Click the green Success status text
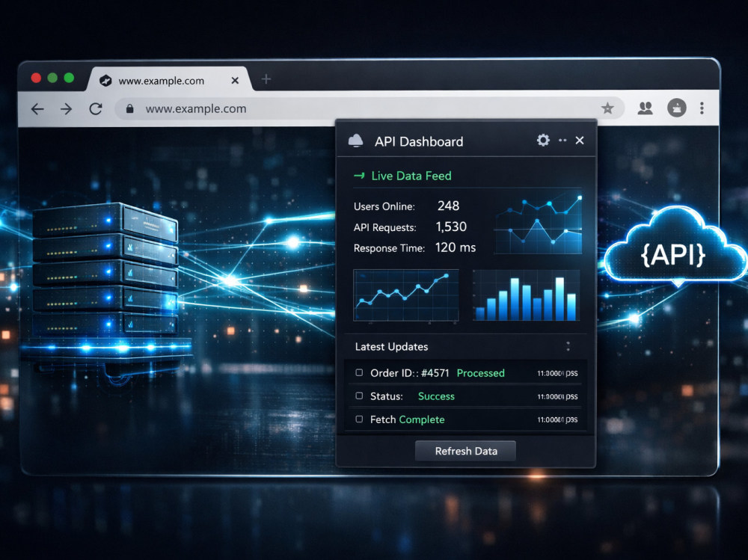Image resolution: width=748 pixels, height=560 pixels. click(436, 396)
